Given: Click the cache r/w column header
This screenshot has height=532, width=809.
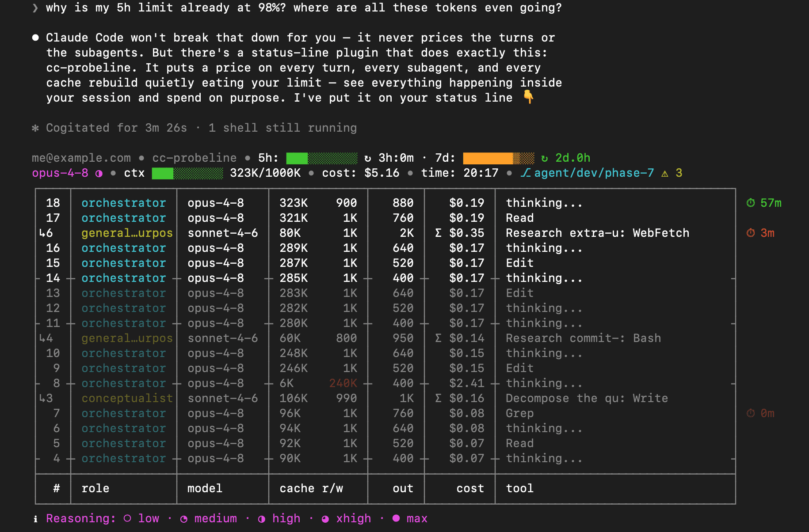Looking at the screenshot, I should coord(311,488).
